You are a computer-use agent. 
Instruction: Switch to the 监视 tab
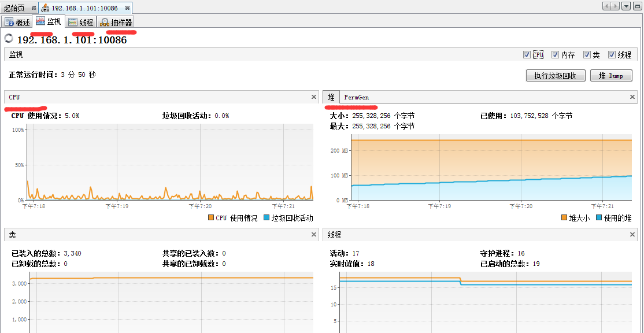[49, 22]
